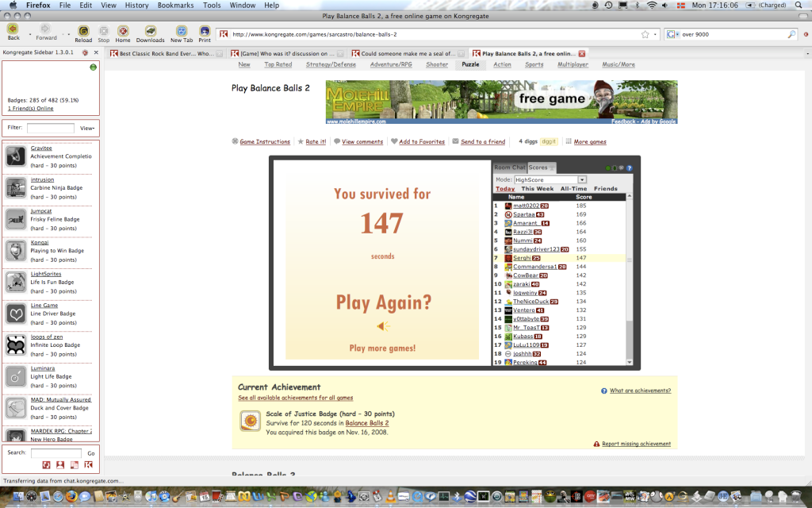Show Friends high scores
This screenshot has width=812, height=508.
click(x=605, y=189)
